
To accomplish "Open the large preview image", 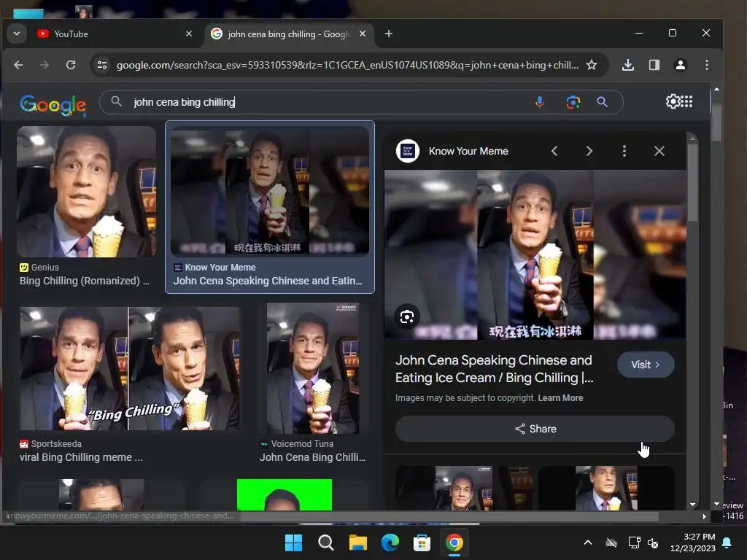I will point(535,254).
